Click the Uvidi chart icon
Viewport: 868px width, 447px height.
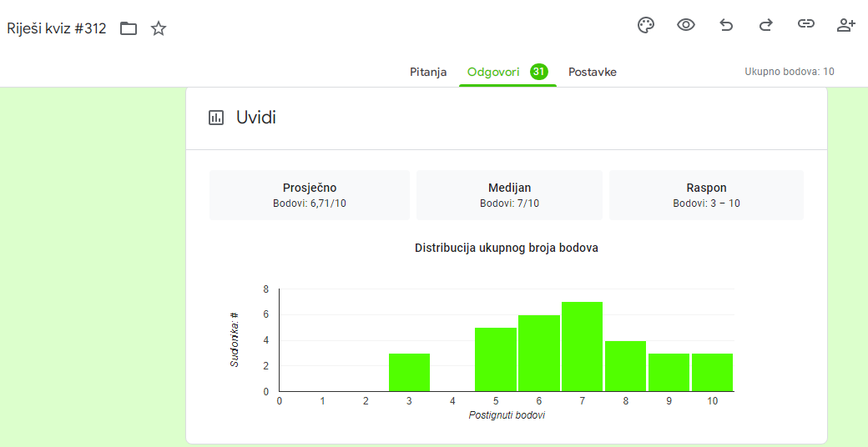click(216, 118)
